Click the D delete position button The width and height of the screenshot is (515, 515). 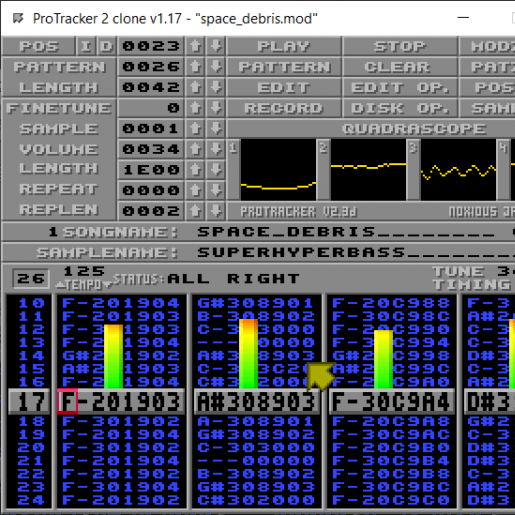tap(107, 46)
